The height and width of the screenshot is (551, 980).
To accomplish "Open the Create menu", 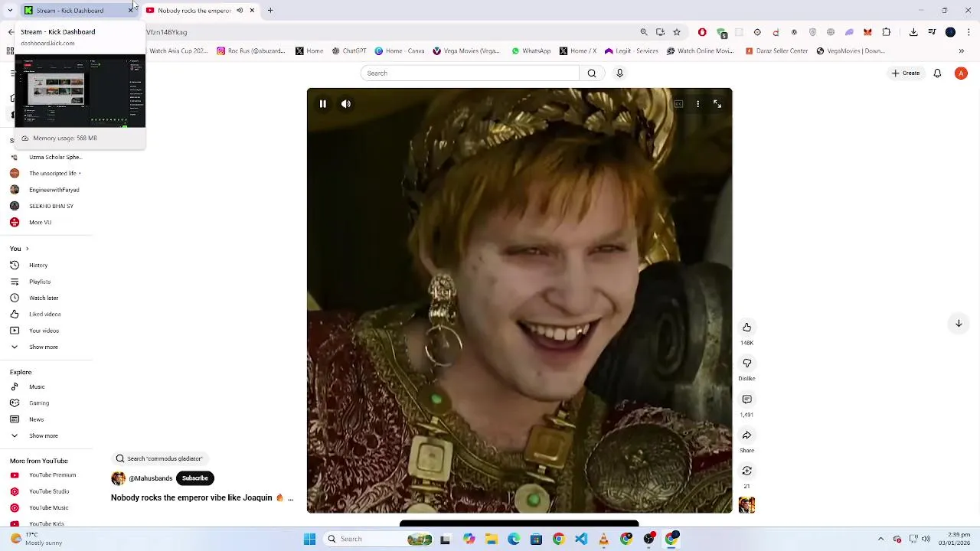I will [905, 73].
